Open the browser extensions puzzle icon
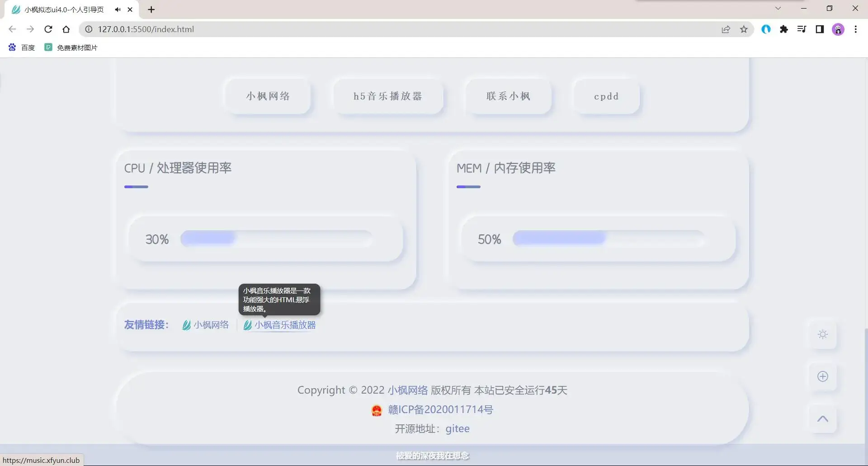Image resolution: width=868 pixels, height=466 pixels. pos(784,29)
